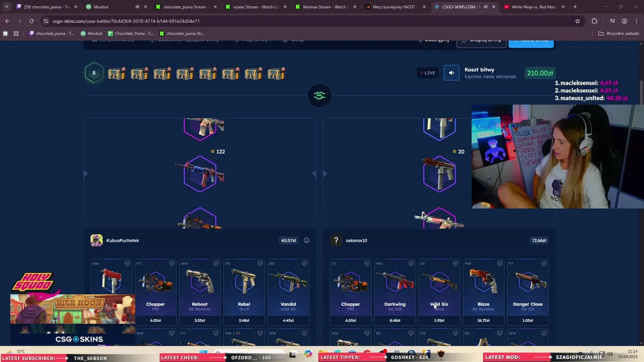
Task: Select the first case in the battle row
Action: (x=117, y=73)
